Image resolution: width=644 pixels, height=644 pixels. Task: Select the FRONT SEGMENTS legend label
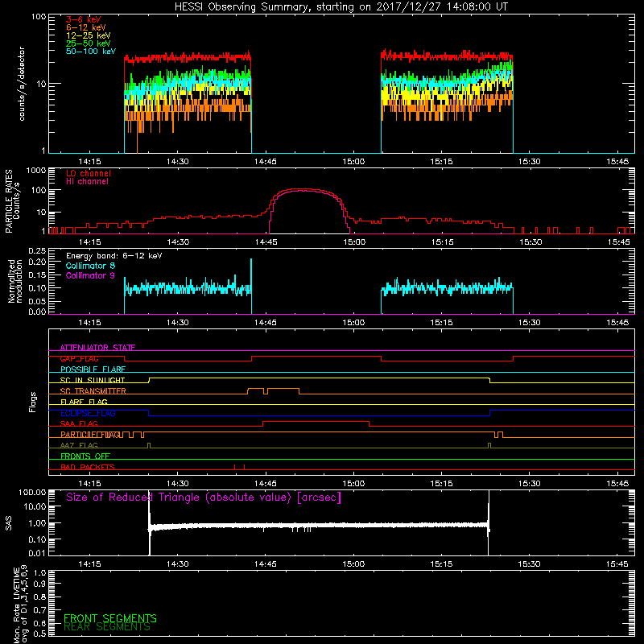110,618
